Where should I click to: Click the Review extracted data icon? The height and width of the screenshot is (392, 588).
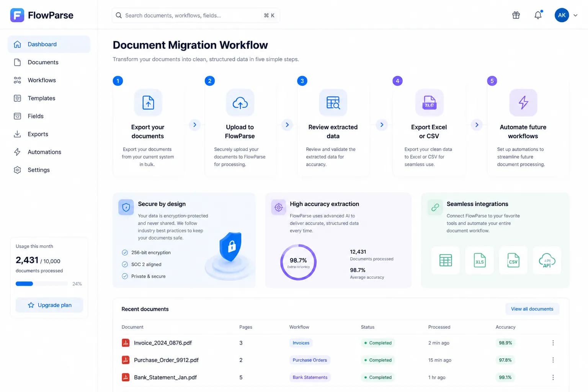(x=333, y=103)
